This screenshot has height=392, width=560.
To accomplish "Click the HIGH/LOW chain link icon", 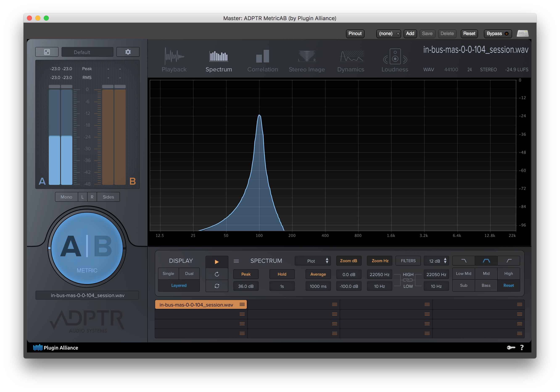I will (408, 280).
